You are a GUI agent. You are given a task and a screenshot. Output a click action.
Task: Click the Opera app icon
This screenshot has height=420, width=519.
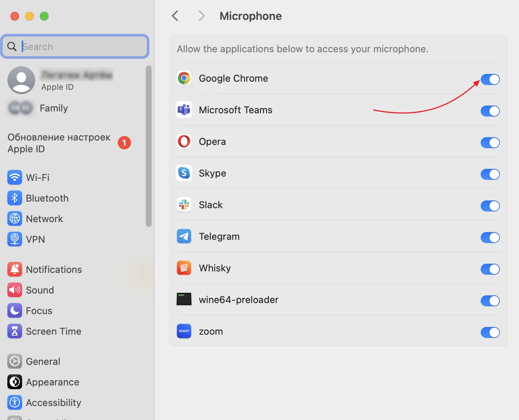click(184, 142)
